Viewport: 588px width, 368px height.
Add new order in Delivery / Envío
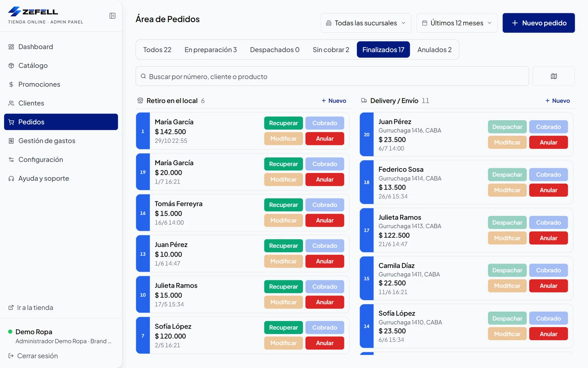coord(557,100)
